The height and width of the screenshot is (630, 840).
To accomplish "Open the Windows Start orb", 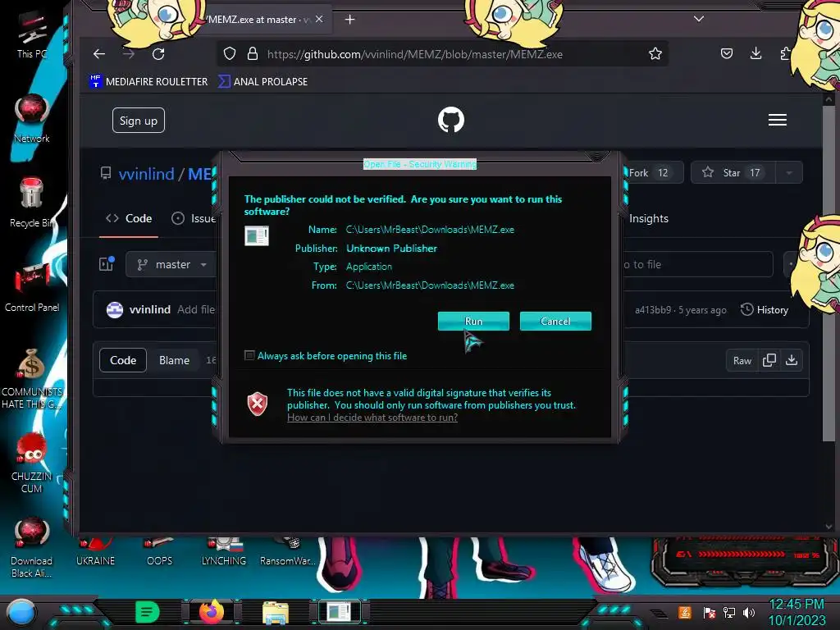I will click(x=21, y=612).
